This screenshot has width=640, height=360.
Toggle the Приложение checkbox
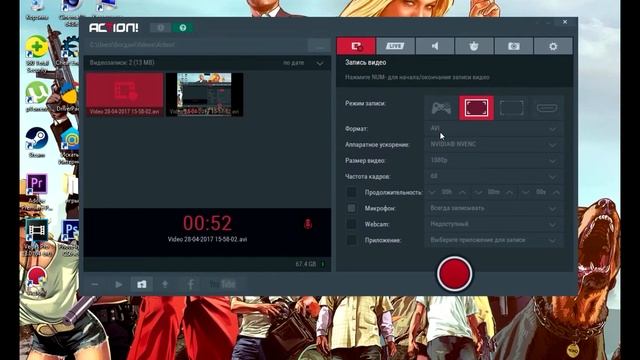pyautogui.click(x=351, y=240)
